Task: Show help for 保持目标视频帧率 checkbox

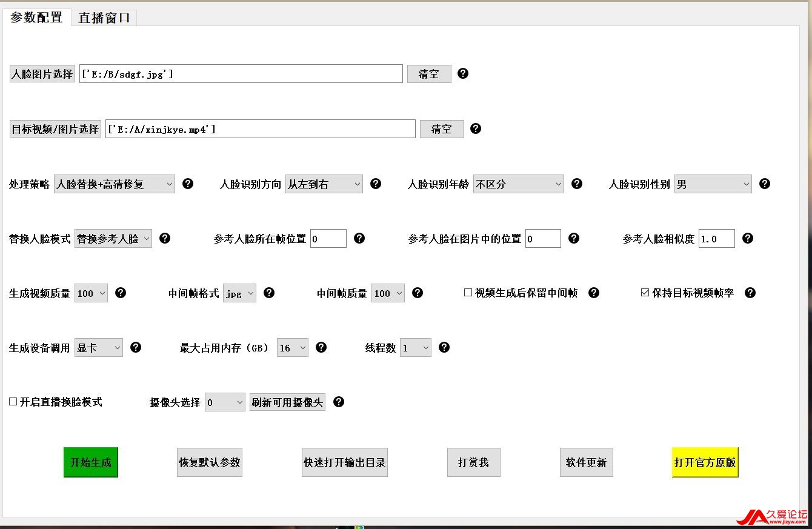Action: coord(750,293)
